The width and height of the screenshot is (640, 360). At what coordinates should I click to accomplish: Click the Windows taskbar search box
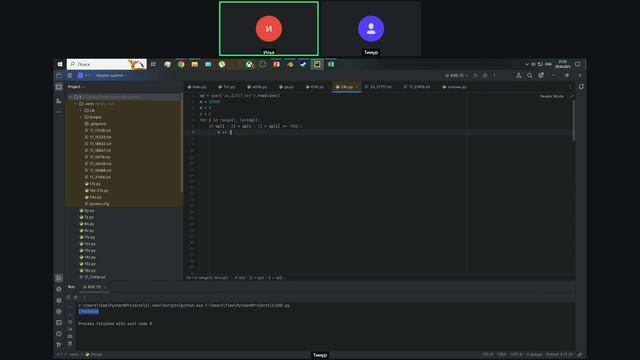107,64
